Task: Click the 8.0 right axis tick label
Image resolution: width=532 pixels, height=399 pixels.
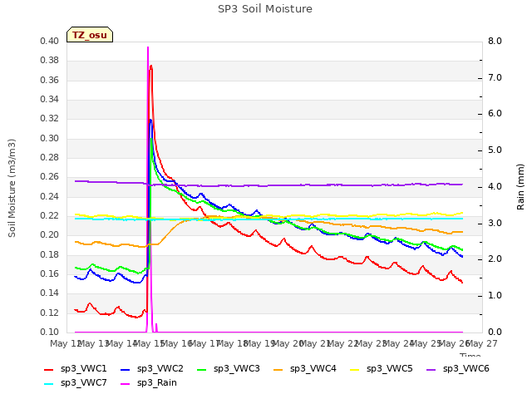Action: point(495,42)
